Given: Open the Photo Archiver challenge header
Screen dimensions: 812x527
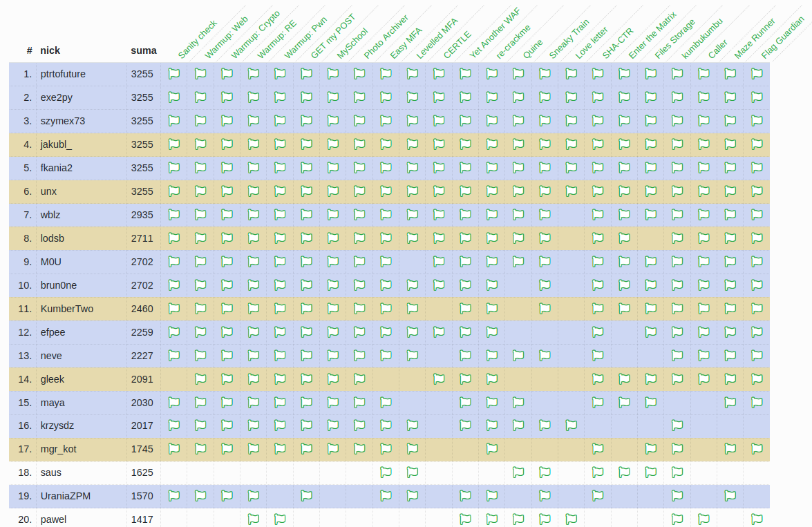Looking at the screenshot, I should click(x=386, y=37).
